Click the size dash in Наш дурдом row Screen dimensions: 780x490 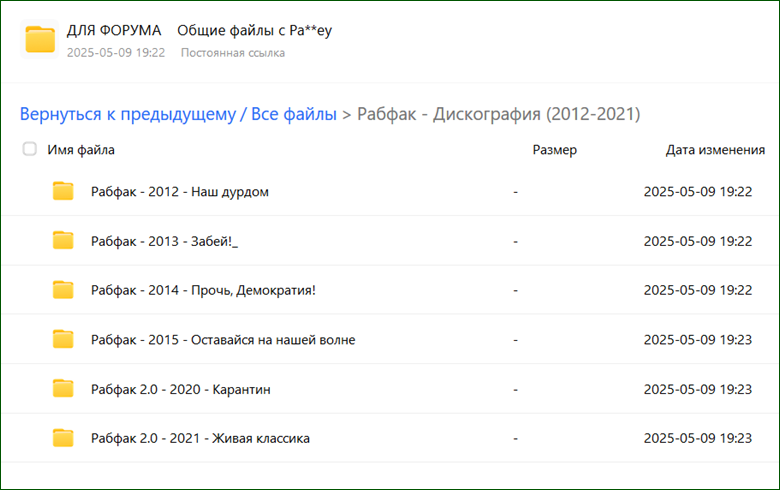point(515,192)
